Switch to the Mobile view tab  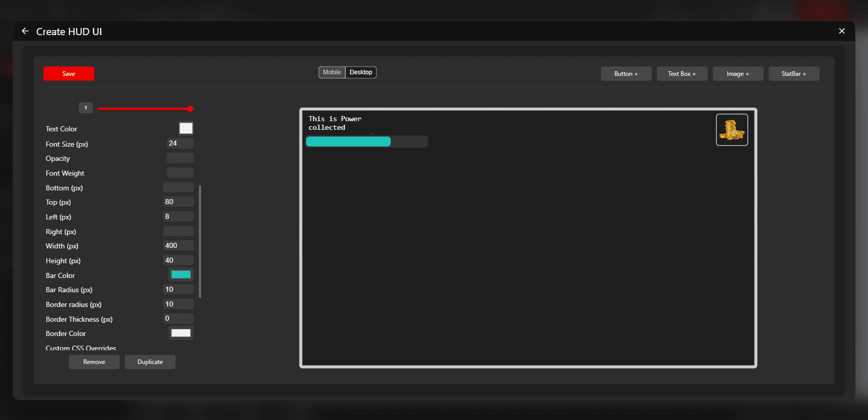332,72
